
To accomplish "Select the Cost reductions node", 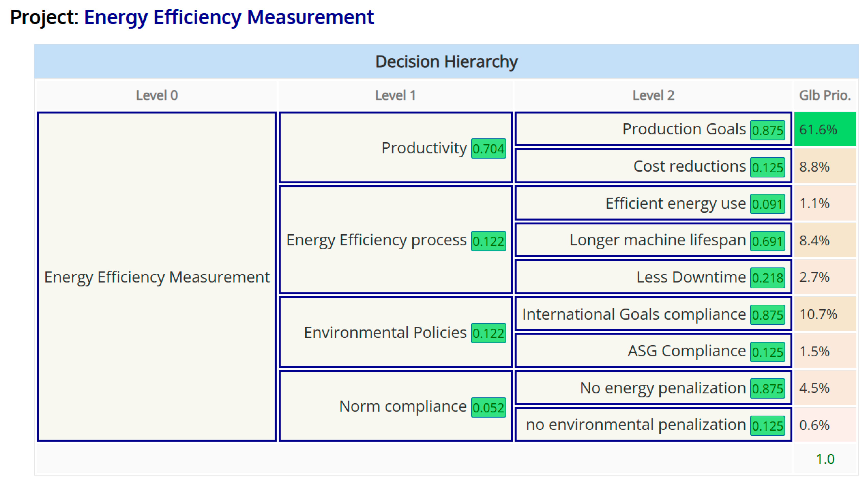I will 689,166.
